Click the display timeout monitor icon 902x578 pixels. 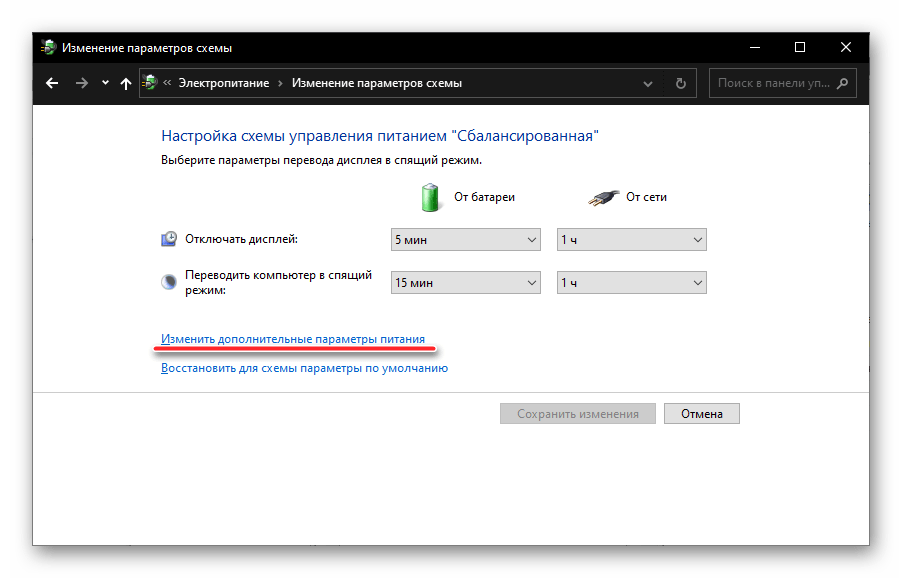point(169,239)
